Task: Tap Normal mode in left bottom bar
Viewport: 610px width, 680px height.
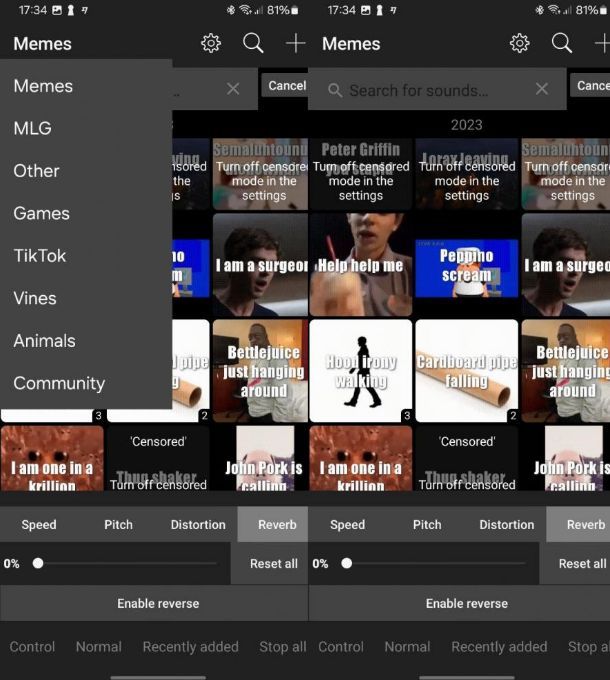Action: pos(99,647)
